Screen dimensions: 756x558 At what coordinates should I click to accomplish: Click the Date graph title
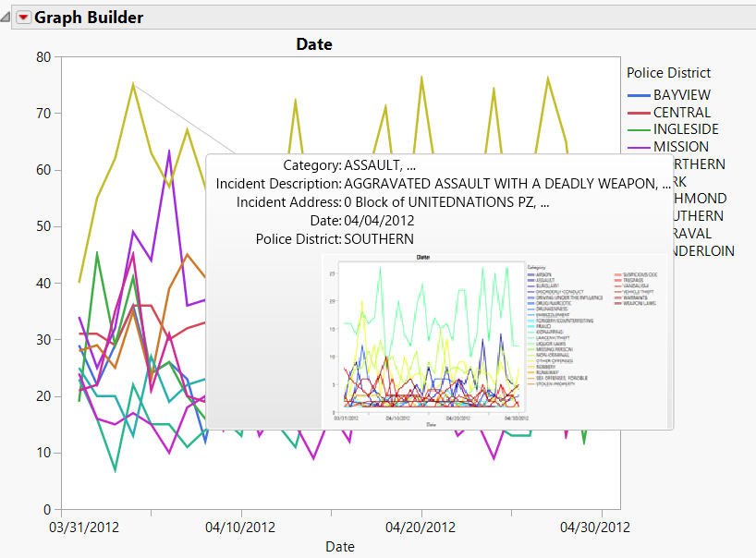[x=313, y=44]
